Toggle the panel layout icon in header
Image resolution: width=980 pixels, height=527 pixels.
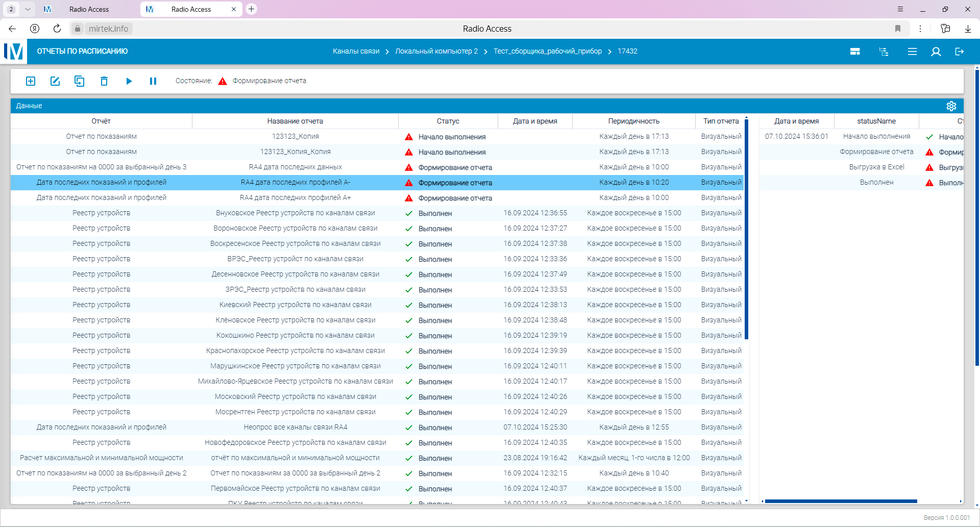tap(855, 52)
